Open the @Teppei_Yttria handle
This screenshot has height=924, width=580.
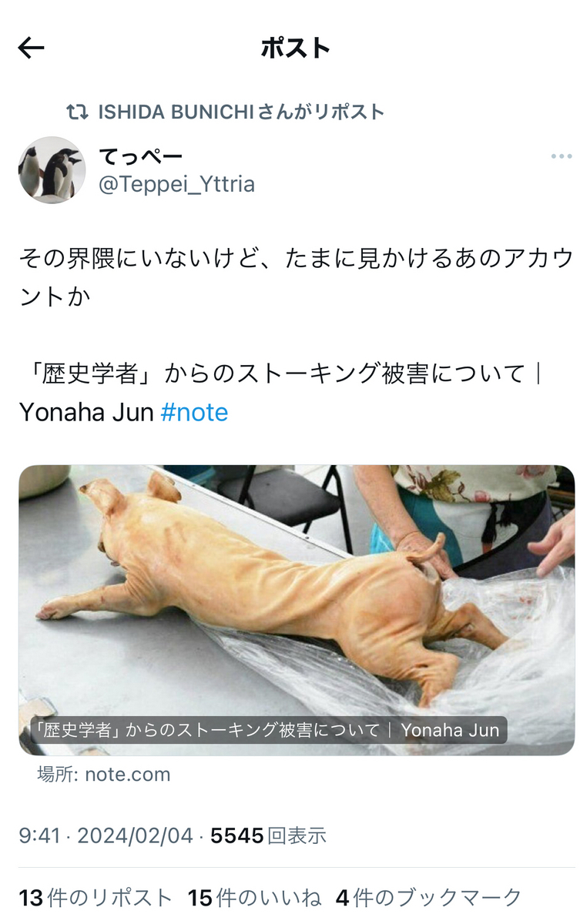coord(176,185)
